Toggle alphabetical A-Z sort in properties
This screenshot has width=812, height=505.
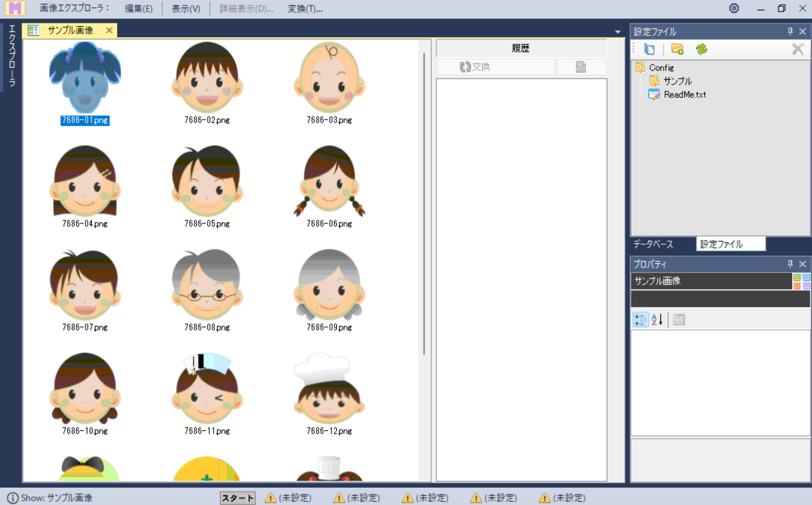657,320
